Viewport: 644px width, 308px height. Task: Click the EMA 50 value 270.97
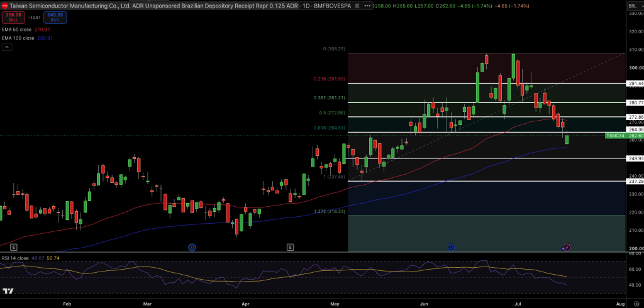(x=43, y=30)
